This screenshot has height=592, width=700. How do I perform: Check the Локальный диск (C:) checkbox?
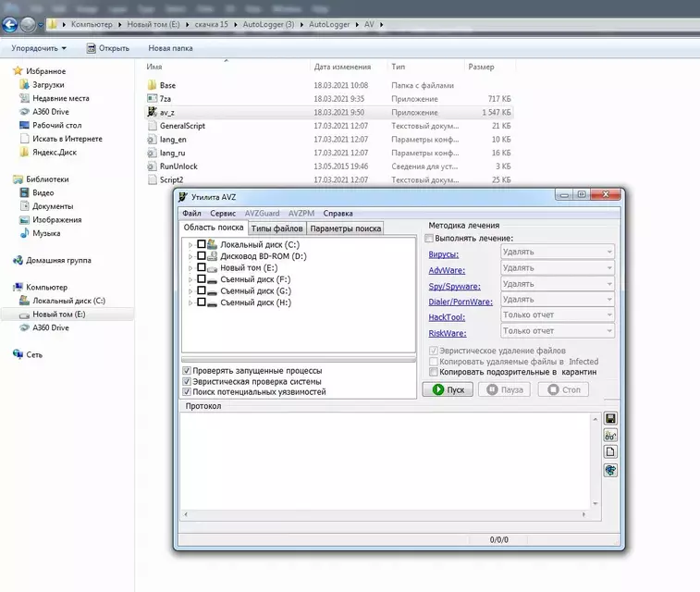pyautogui.click(x=202, y=244)
